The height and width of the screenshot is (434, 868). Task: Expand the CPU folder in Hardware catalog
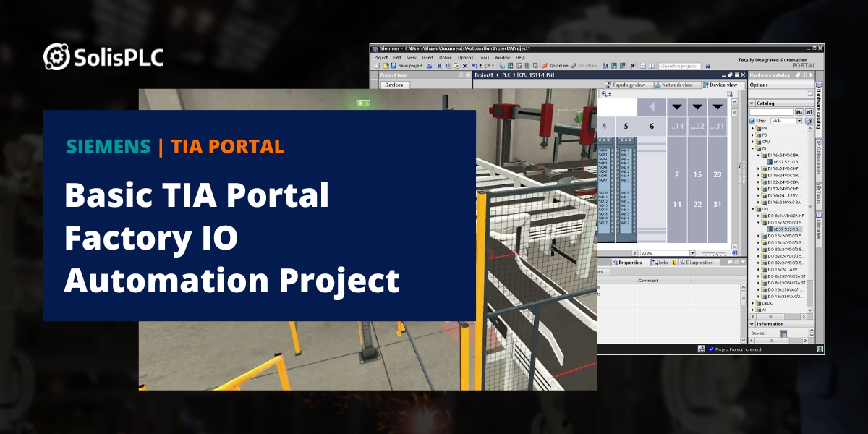point(752,141)
